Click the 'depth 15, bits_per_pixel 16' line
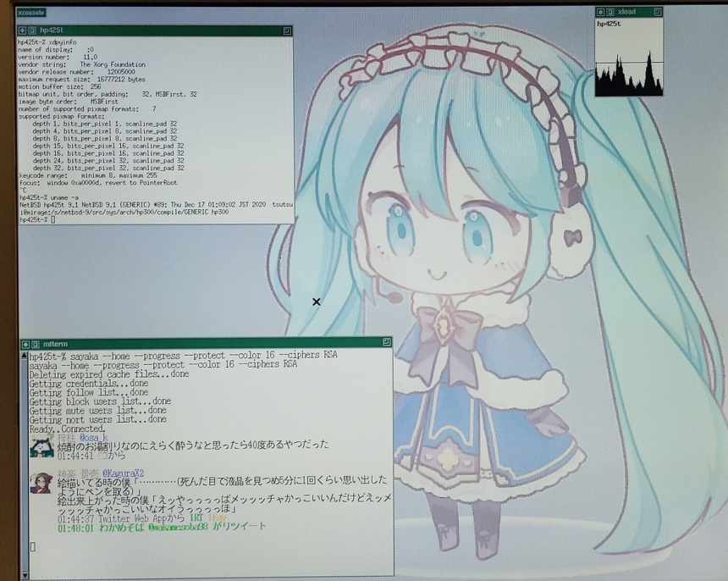 pyautogui.click(x=108, y=146)
